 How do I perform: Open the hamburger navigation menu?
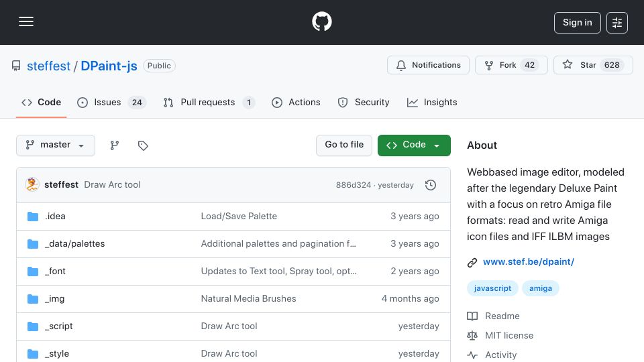[x=26, y=21]
